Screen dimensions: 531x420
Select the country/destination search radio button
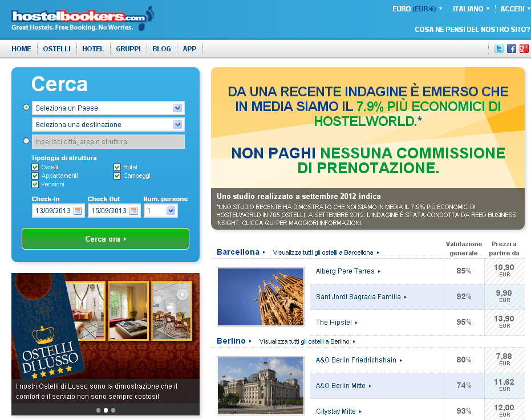click(26, 107)
